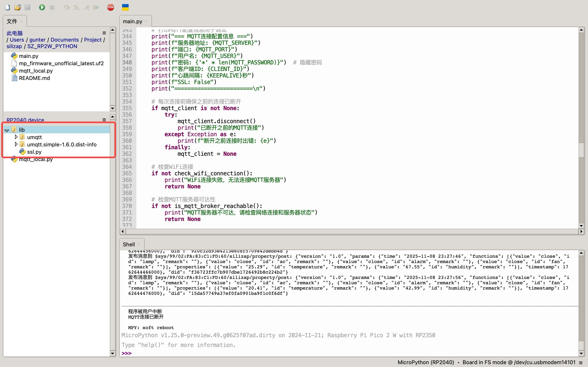Viewport: 588px width, 367px height.
Task: Select the Resume execution icon
Action: (x=96, y=7)
